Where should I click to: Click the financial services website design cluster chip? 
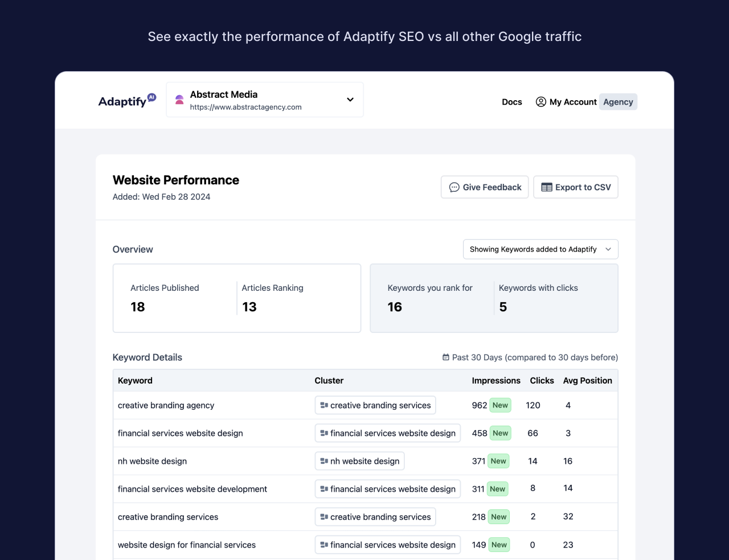click(387, 433)
